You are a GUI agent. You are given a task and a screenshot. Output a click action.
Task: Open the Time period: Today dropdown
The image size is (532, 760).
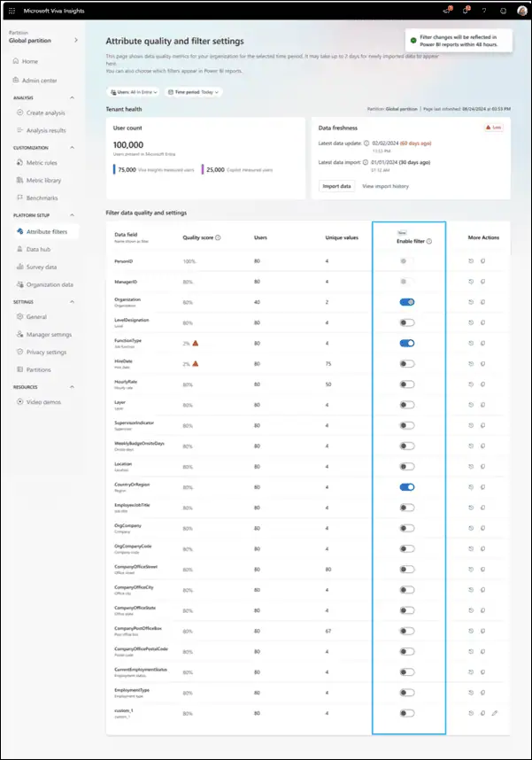193,92
